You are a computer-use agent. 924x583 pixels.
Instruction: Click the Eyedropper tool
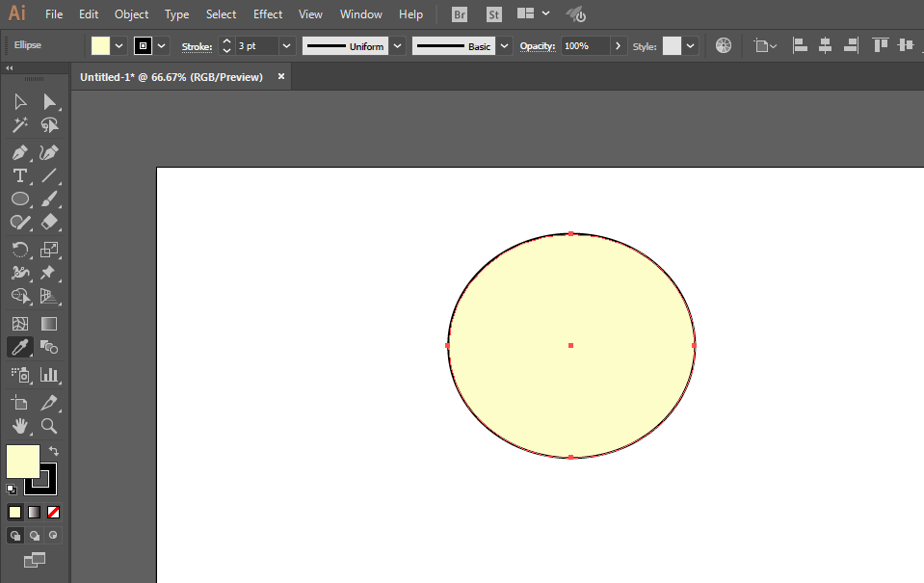pos(20,347)
